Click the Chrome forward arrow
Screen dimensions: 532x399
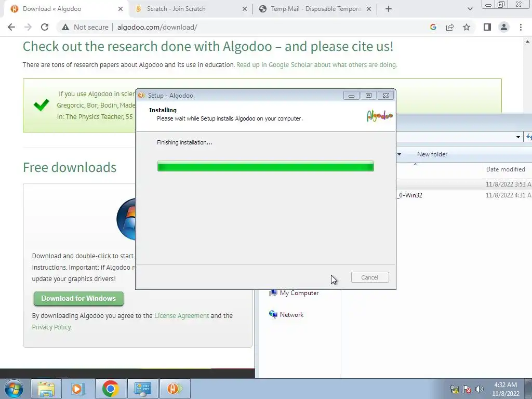[x=28, y=27]
